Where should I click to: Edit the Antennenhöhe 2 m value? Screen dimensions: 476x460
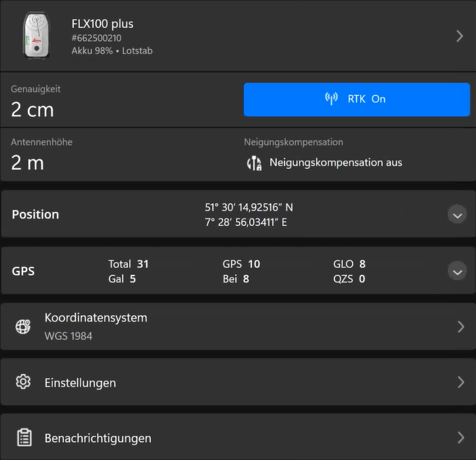tap(28, 163)
